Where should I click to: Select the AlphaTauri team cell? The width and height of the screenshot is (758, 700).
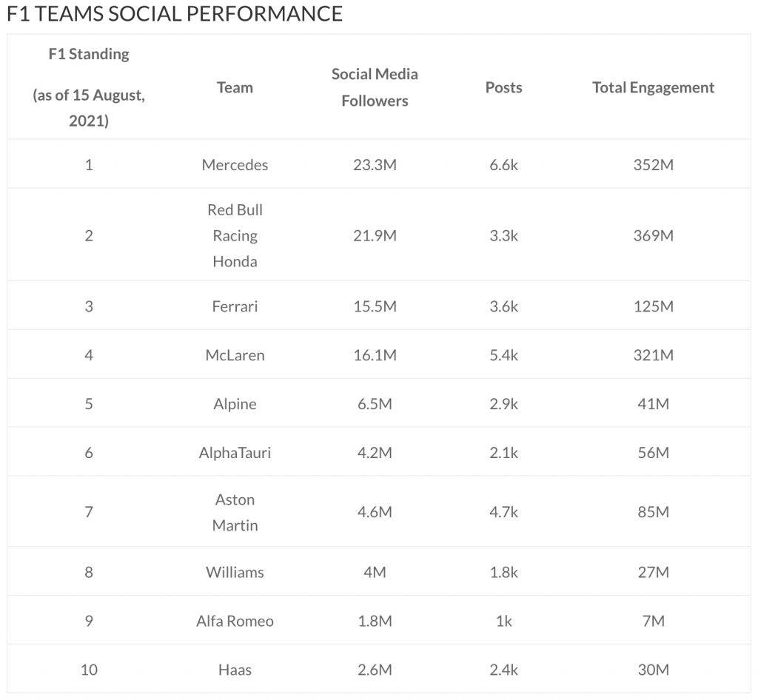click(235, 453)
